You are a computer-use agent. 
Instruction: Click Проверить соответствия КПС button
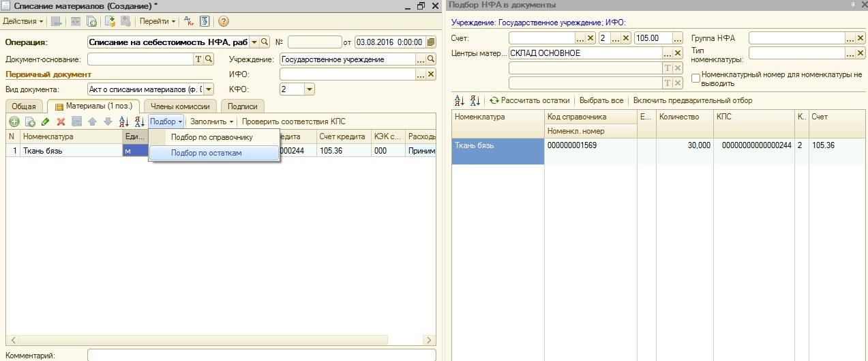(294, 121)
